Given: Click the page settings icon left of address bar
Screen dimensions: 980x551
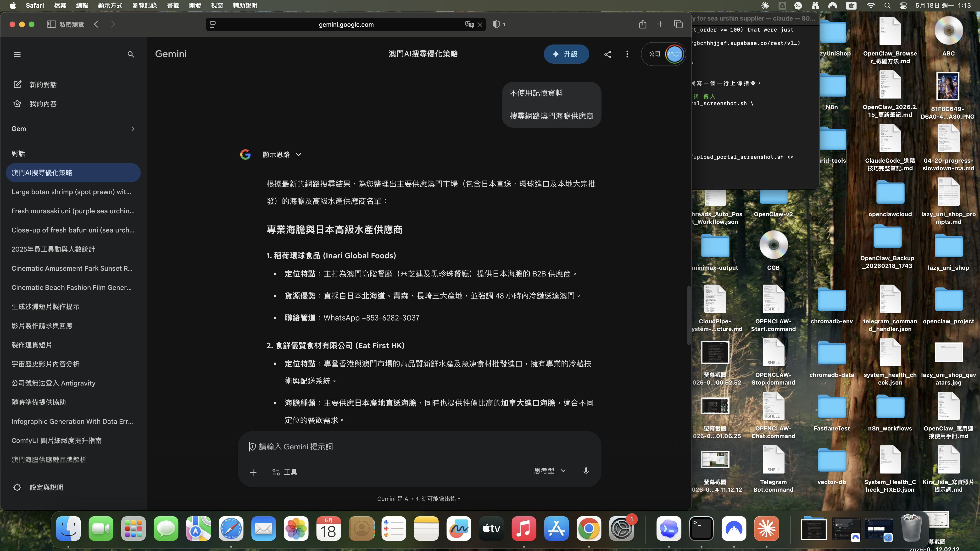Looking at the screenshot, I should pyautogui.click(x=213, y=24).
